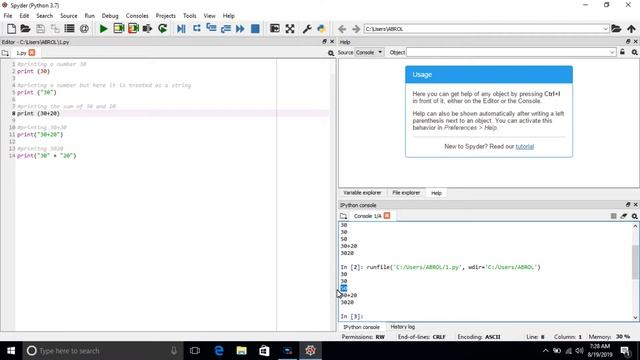The image size is (640, 360).
Task: Change to parent directory up arrow
Action: [631, 29]
